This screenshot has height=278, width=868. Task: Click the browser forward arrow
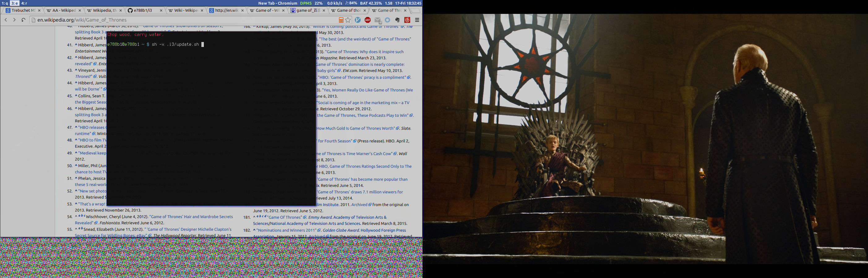pos(14,20)
